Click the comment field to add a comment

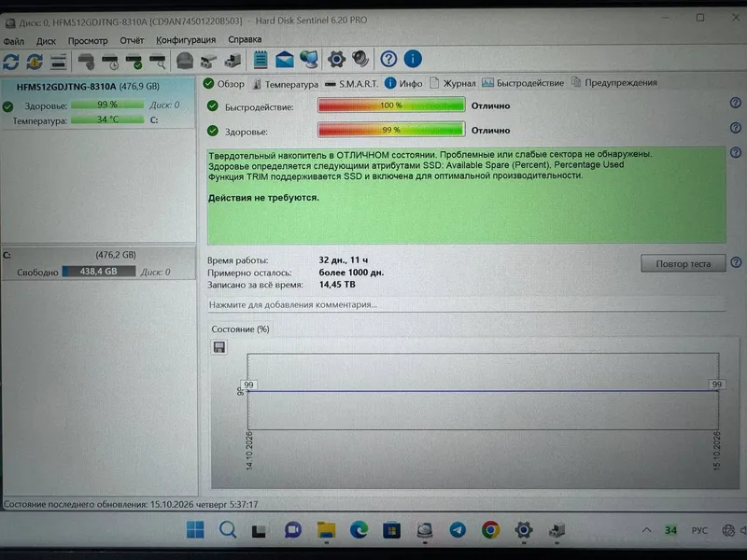[x=466, y=305]
